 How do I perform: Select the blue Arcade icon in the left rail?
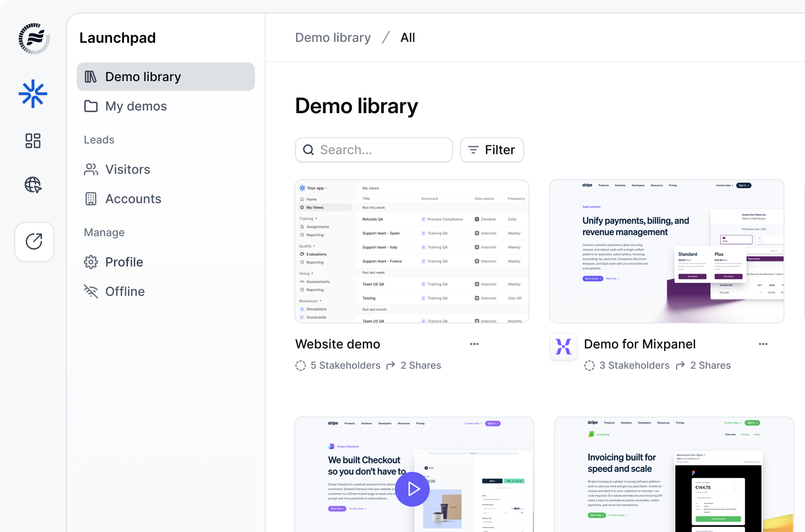34,94
